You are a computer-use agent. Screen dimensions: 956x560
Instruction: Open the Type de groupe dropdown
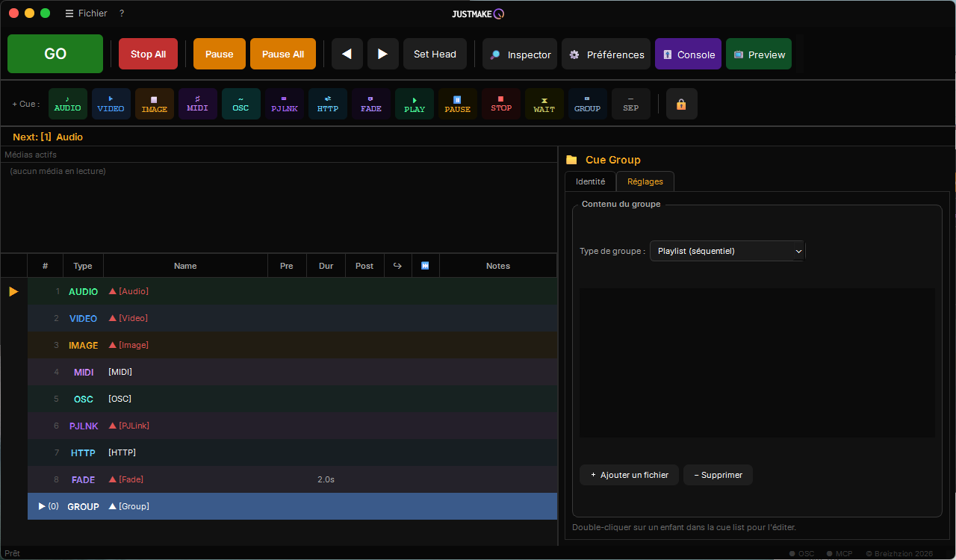pyautogui.click(x=727, y=251)
